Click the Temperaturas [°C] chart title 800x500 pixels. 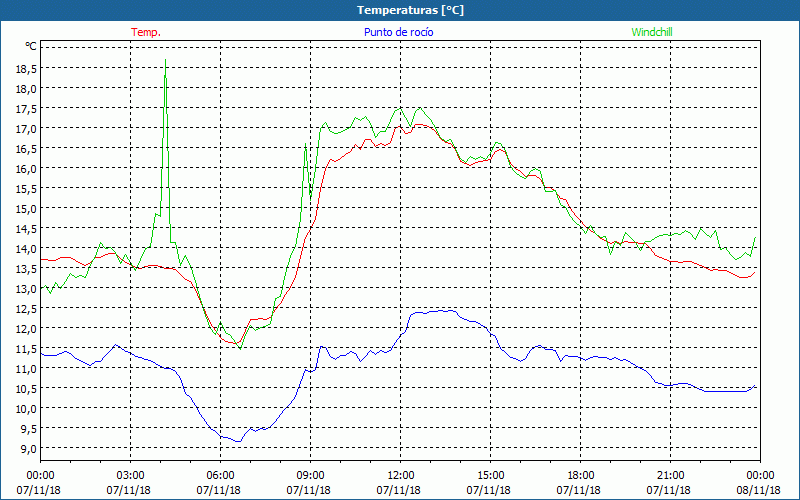(410, 10)
